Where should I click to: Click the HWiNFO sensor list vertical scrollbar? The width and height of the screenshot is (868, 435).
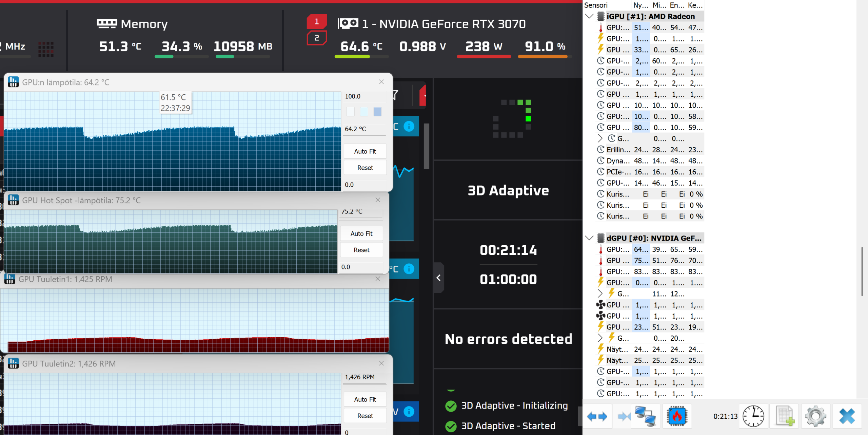click(862, 271)
